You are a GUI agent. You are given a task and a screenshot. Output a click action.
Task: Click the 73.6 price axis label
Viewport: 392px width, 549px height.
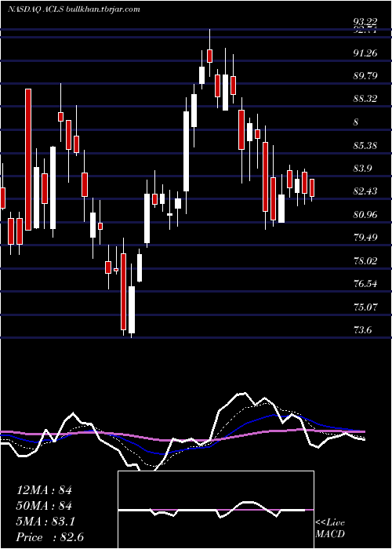pos(362,330)
